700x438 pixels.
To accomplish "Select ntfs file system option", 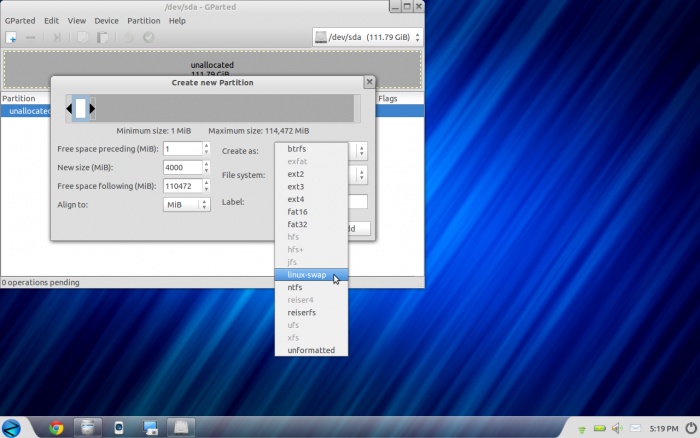I will point(295,287).
